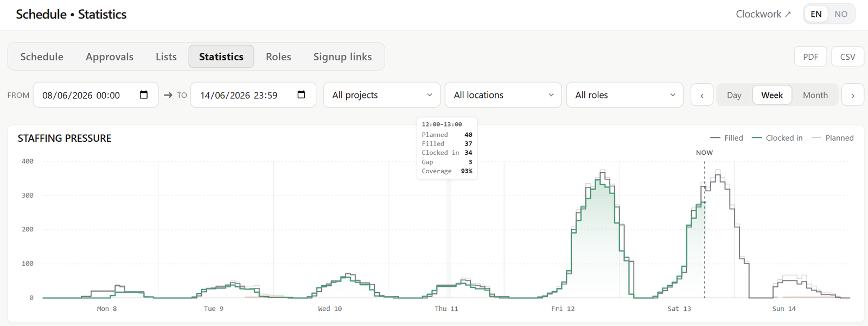This screenshot has height=326, width=868.
Task: Click the Wed 10 axis label
Action: 330,309
